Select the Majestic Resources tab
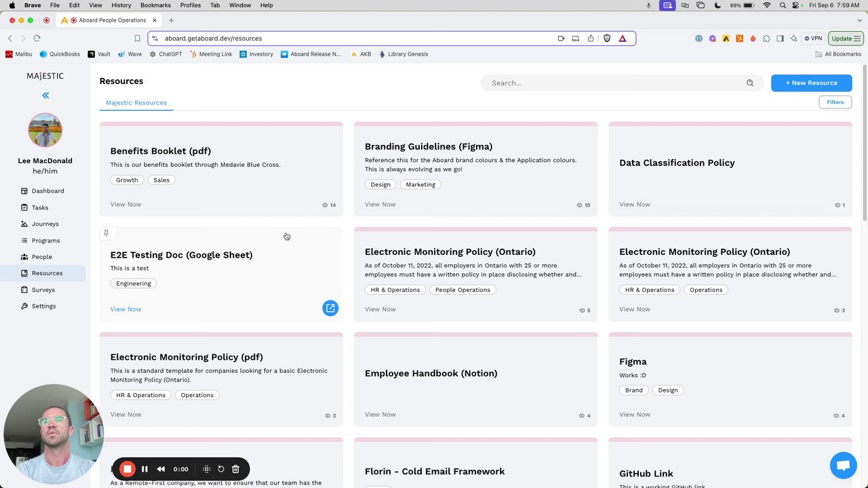868x488 pixels. (x=136, y=103)
